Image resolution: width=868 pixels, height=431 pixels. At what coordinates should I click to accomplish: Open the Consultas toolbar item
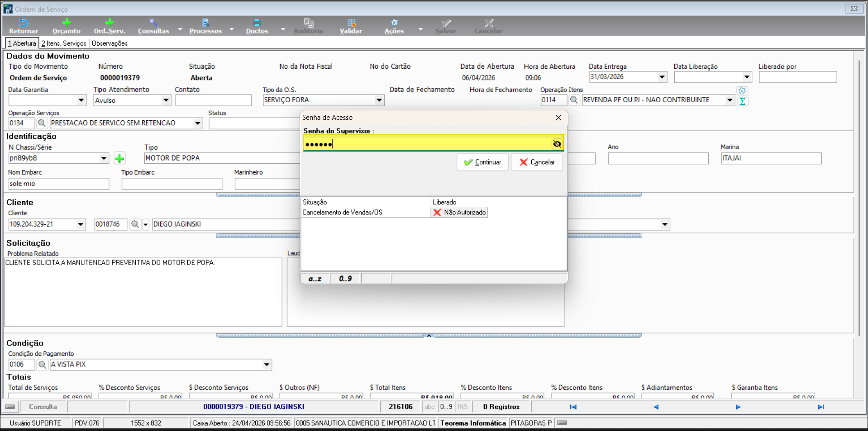(x=153, y=26)
